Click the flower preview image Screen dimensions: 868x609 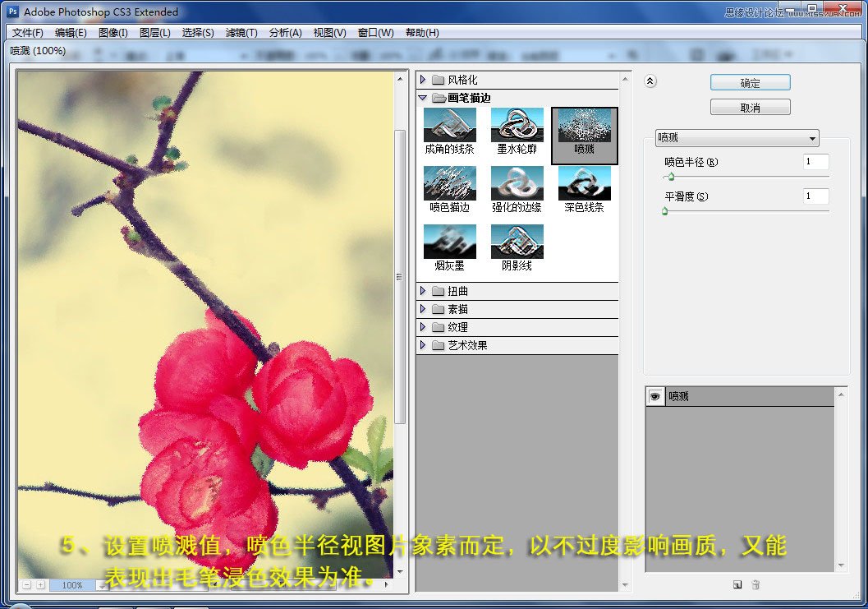[x=205, y=325]
